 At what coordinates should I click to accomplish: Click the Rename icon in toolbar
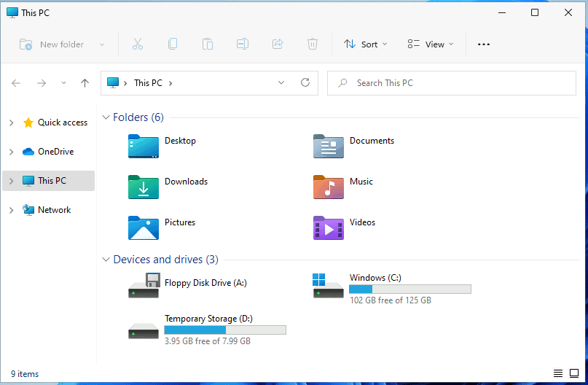(243, 44)
